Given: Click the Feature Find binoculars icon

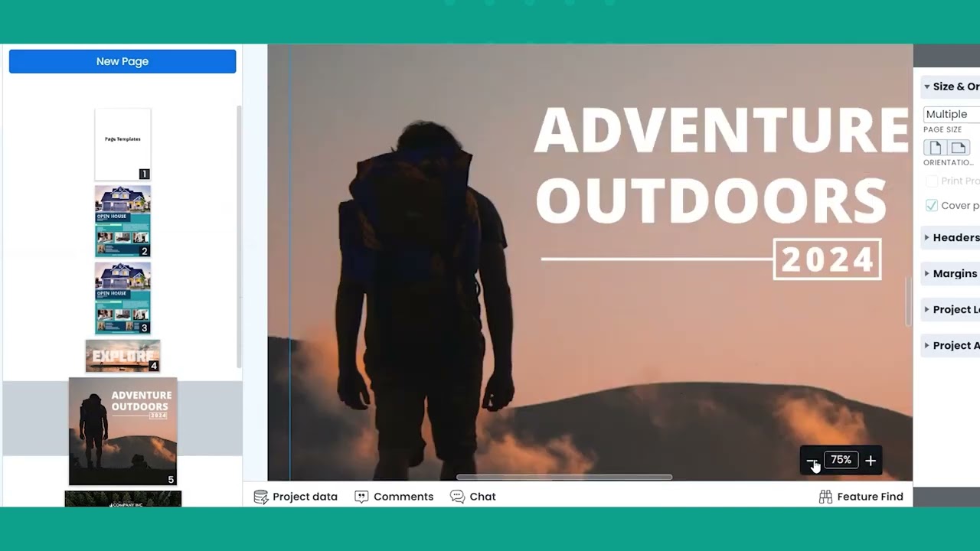Looking at the screenshot, I should pos(825,497).
